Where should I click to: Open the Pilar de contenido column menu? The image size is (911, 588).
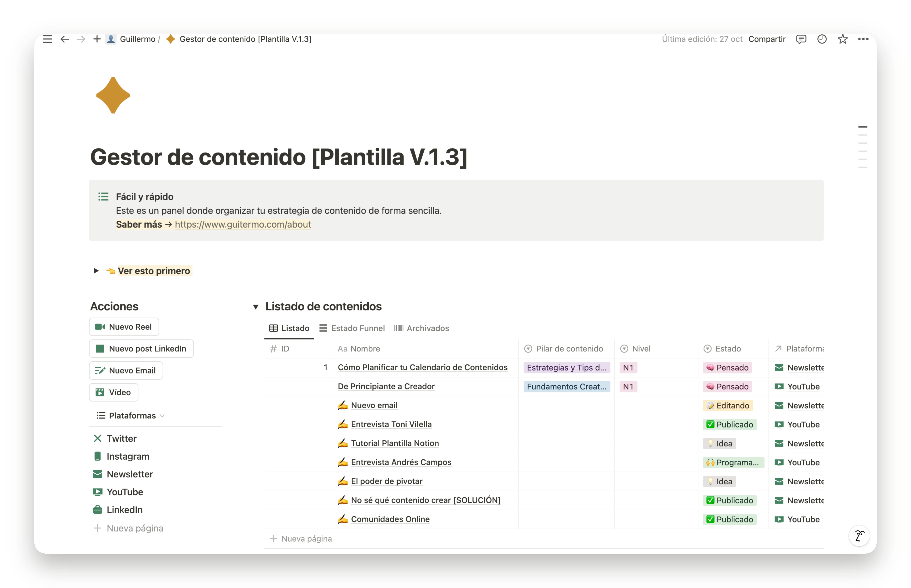(x=566, y=349)
